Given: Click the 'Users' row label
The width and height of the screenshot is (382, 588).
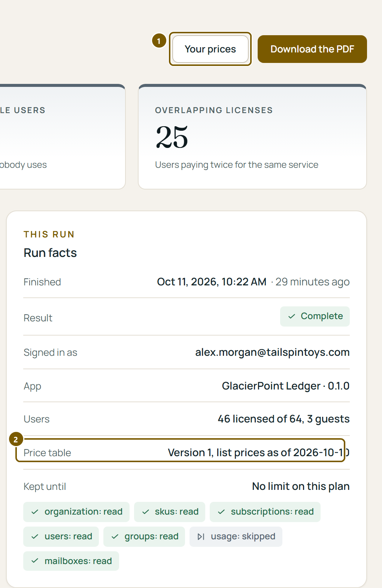Looking at the screenshot, I should tap(36, 419).
